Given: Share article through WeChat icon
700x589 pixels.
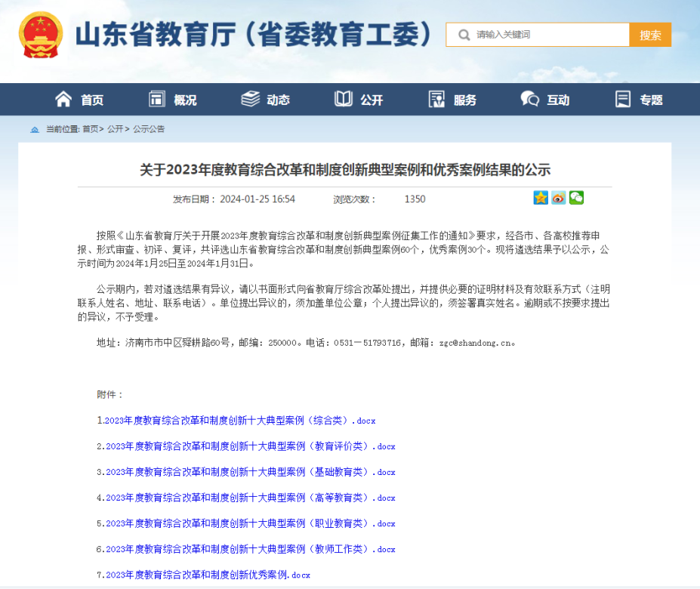Looking at the screenshot, I should pos(576,198).
